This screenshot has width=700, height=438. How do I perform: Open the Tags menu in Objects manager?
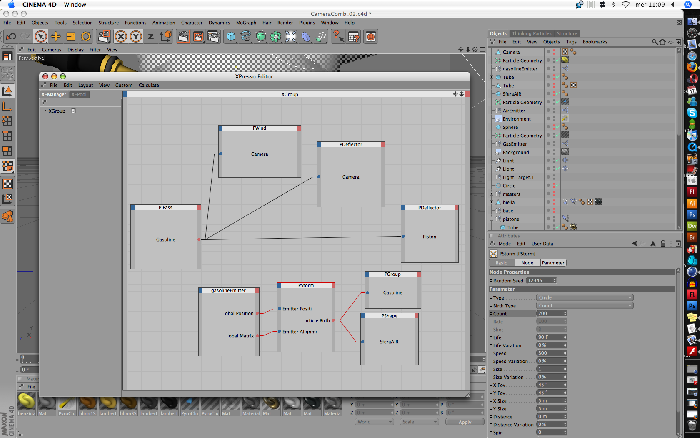click(571, 42)
